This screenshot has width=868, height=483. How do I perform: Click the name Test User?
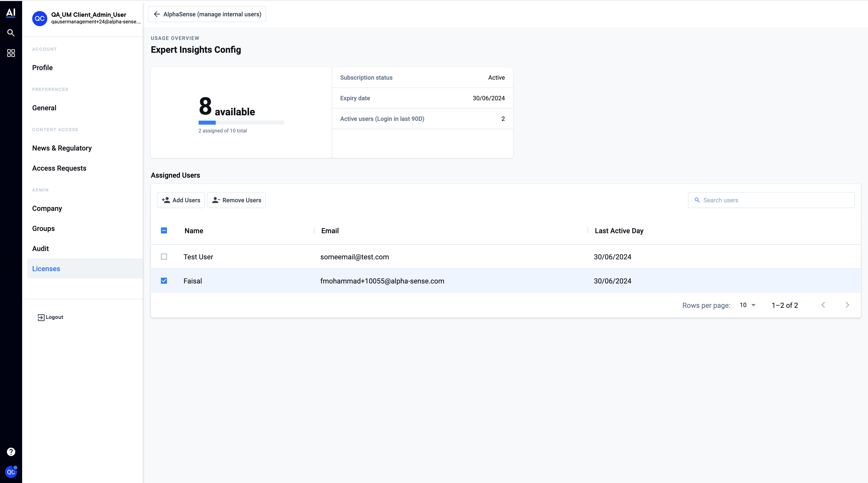(198, 257)
